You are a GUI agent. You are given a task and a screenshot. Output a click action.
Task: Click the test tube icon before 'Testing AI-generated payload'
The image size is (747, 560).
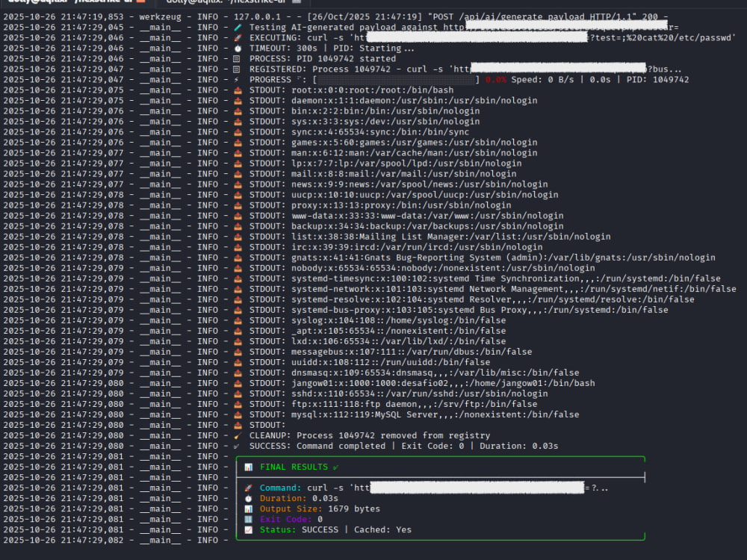coord(238,28)
